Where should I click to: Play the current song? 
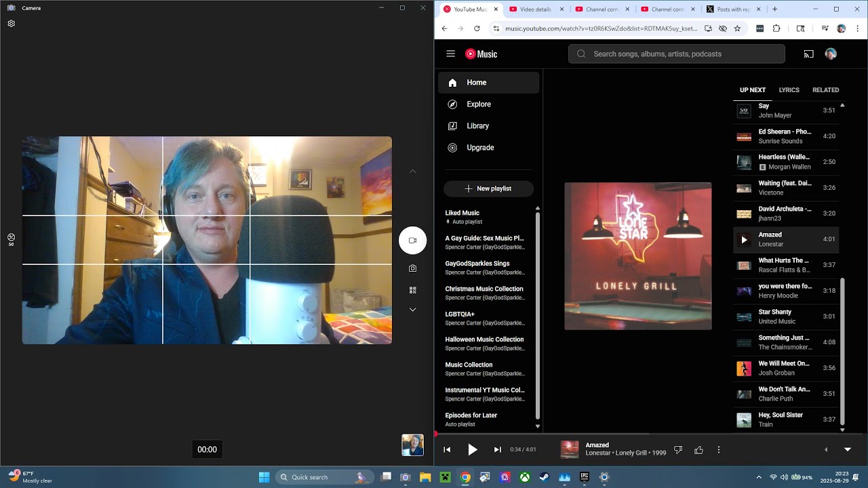[x=473, y=449]
